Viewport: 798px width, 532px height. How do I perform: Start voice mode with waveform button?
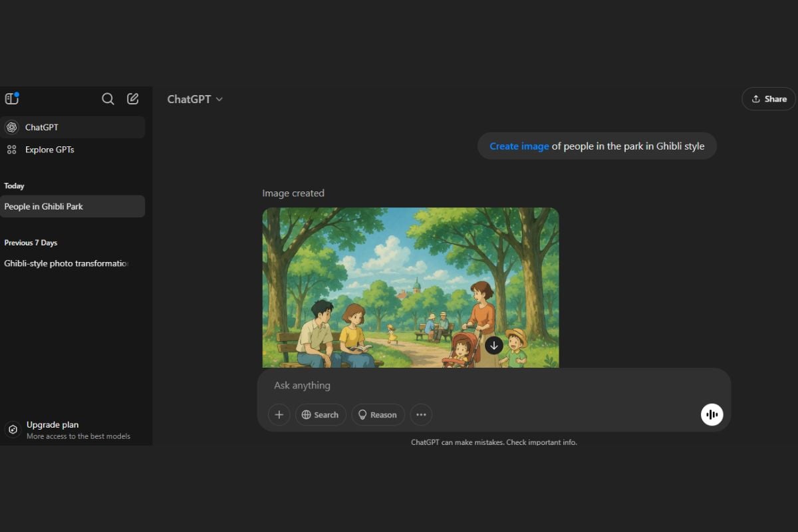click(712, 415)
